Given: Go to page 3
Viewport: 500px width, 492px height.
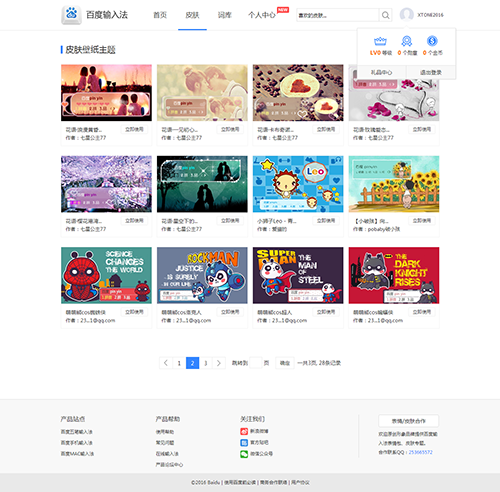Looking at the screenshot, I should pyautogui.click(x=206, y=363).
